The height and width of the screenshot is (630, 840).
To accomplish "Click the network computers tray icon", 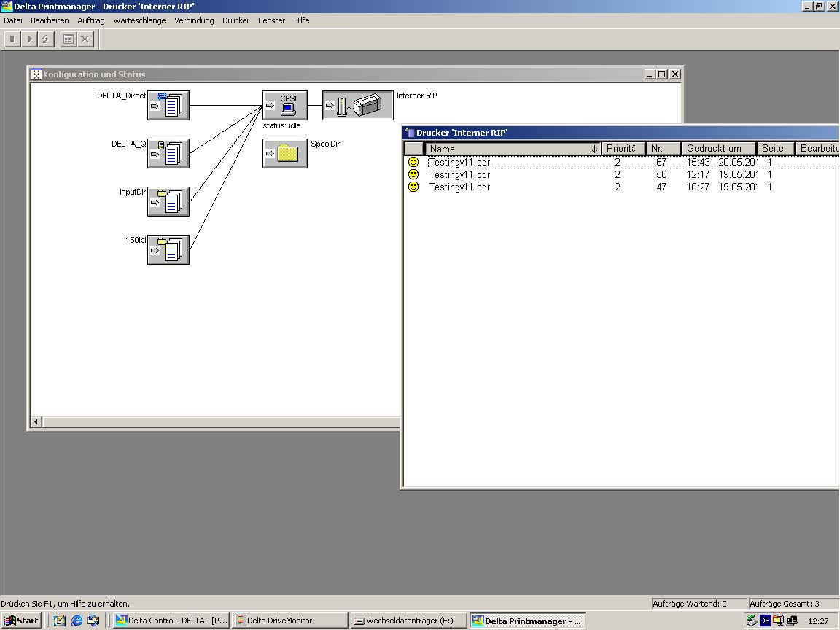I will click(x=792, y=621).
